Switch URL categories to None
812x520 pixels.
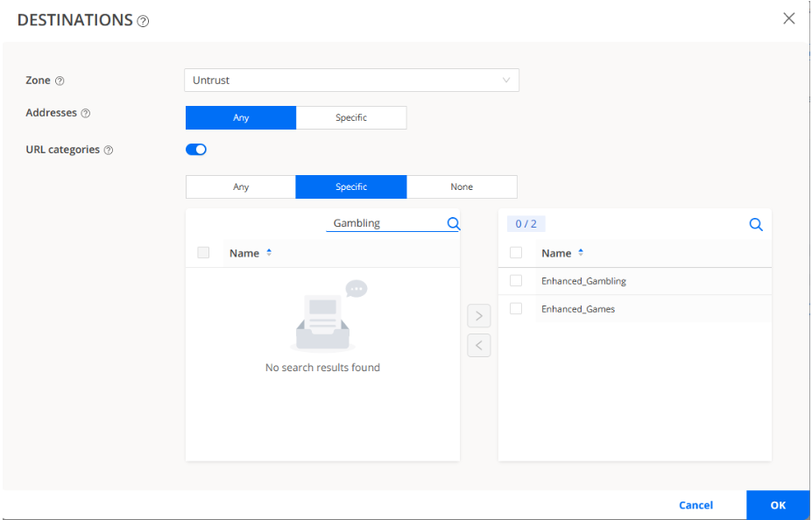tap(462, 186)
